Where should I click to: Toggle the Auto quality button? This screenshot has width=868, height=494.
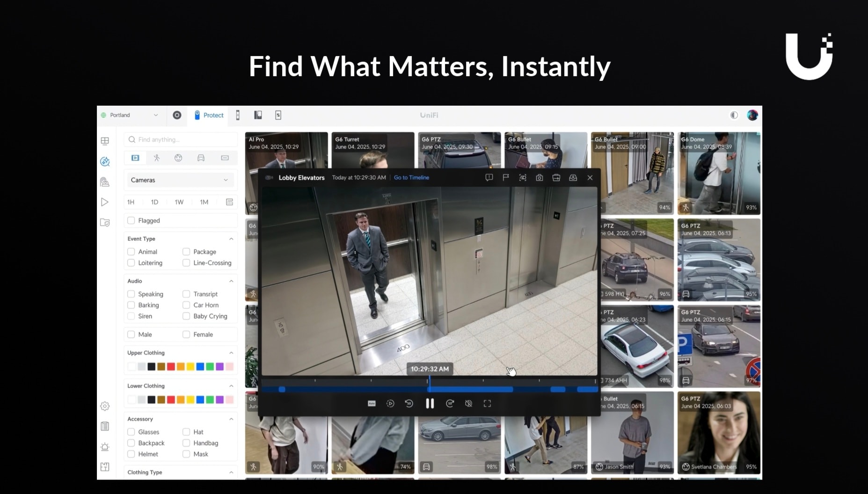(x=372, y=403)
